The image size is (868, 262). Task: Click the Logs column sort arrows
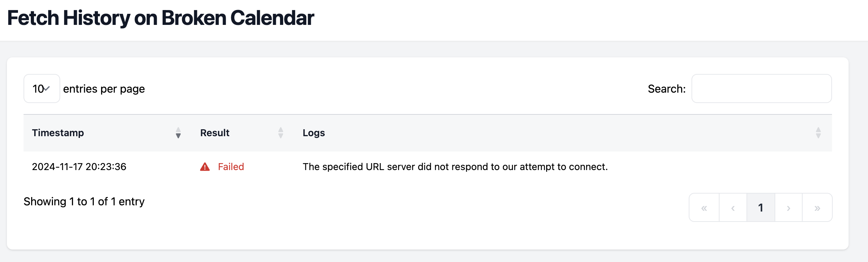[818, 133]
